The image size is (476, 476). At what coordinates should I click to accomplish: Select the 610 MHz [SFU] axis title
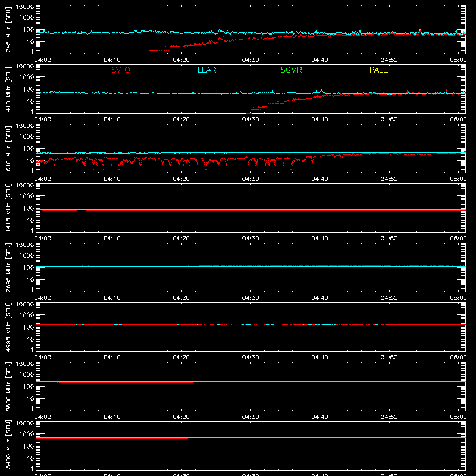(x=8, y=148)
